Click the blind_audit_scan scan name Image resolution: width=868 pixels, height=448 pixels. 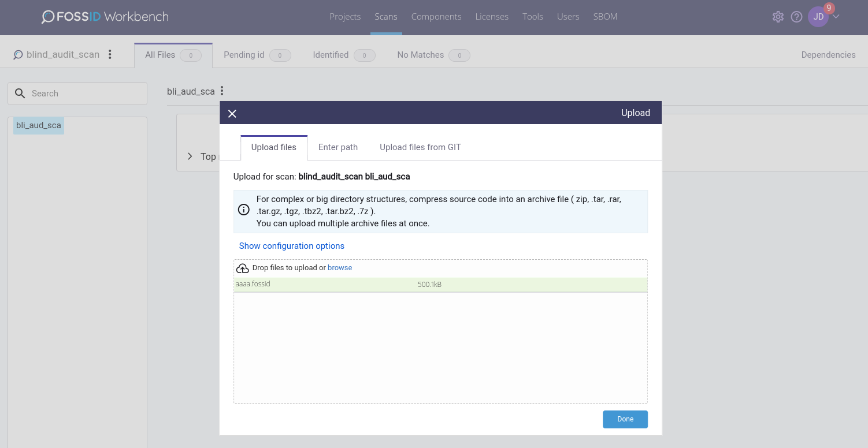point(63,55)
